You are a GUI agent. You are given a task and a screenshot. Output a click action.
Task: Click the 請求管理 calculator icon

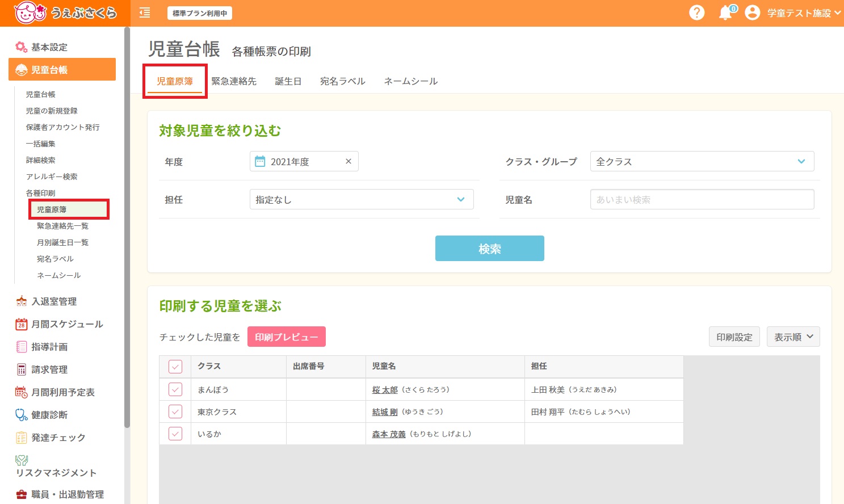pos(22,369)
